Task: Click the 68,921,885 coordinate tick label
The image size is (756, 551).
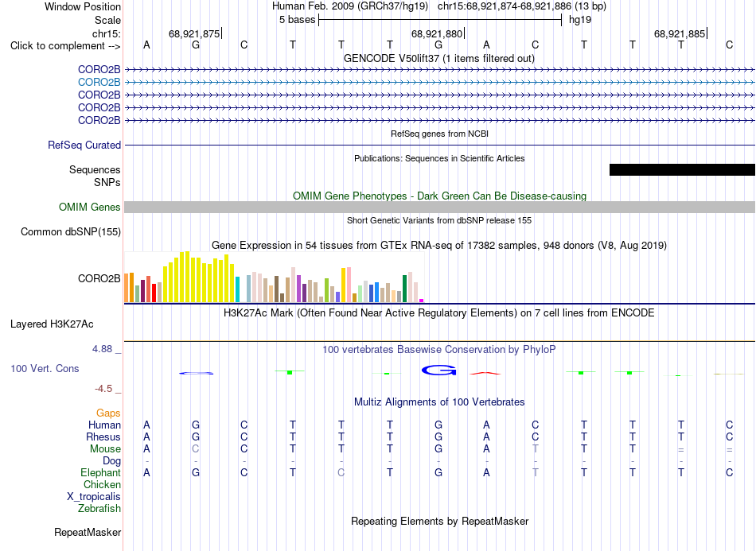Action: (x=680, y=33)
